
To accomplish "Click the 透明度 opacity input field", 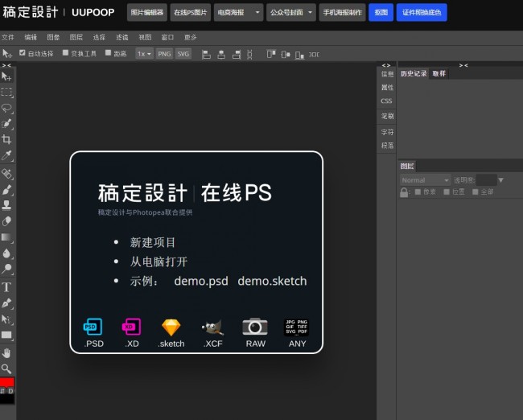I will (486, 180).
